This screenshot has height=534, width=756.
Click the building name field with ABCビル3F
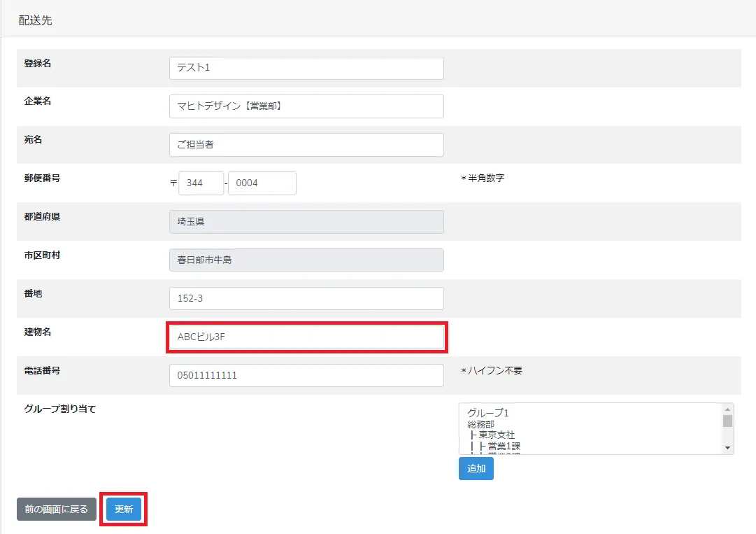[x=306, y=337]
